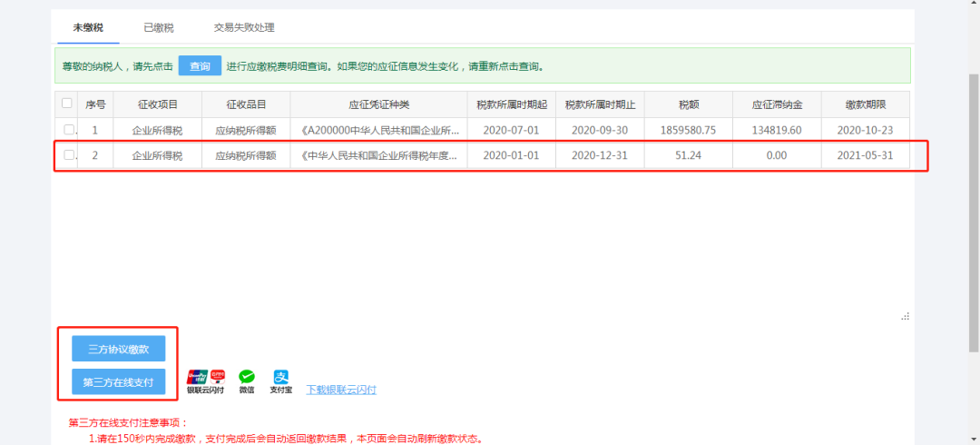
Task: Check the checkbox for row 2
Action: 68,155
